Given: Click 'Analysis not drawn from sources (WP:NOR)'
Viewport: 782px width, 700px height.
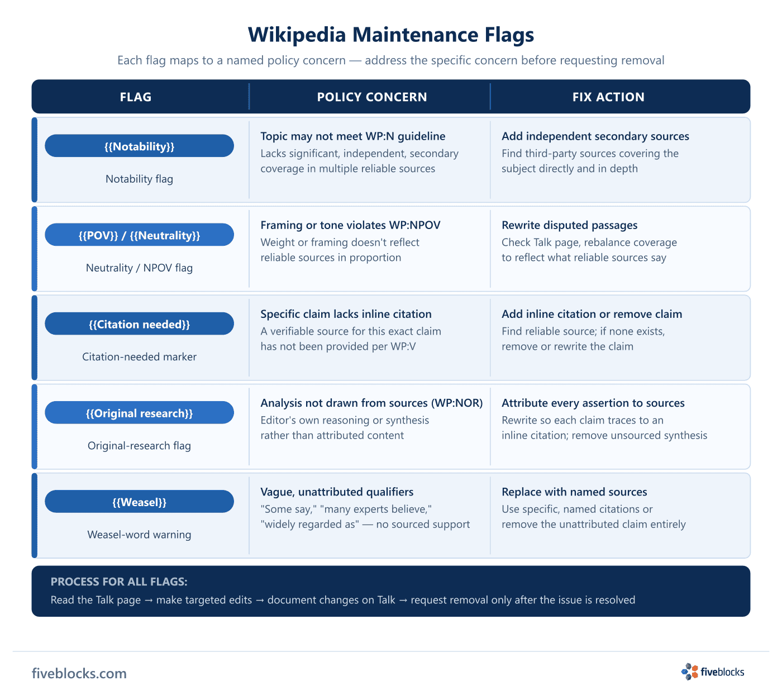Looking at the screenshot, I should (371, 403).
